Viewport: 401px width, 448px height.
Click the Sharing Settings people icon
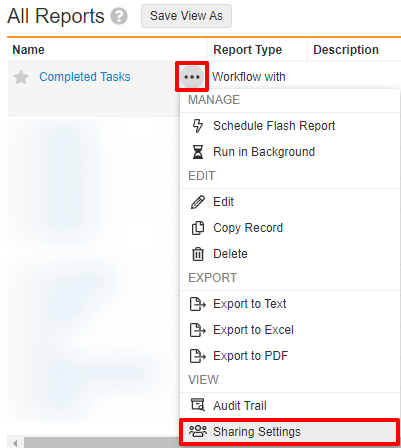[198, 431]
